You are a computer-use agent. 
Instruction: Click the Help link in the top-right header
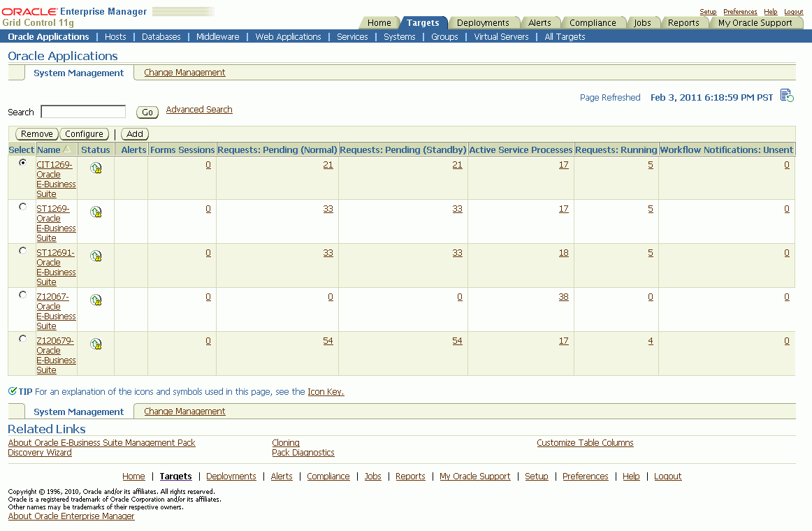tap(771, 12)
